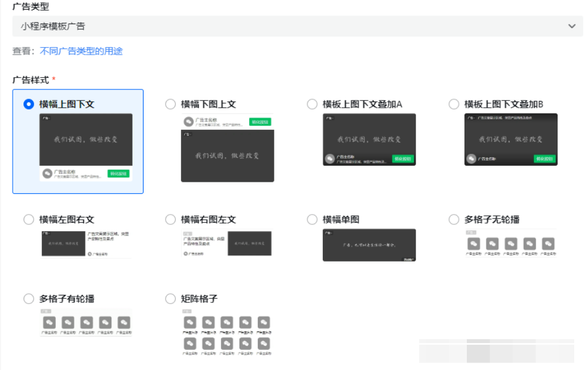Pick the 横幅左图右文 radio option
The height and width of the screenshot is (370, 588).
[x=29, y=219]
